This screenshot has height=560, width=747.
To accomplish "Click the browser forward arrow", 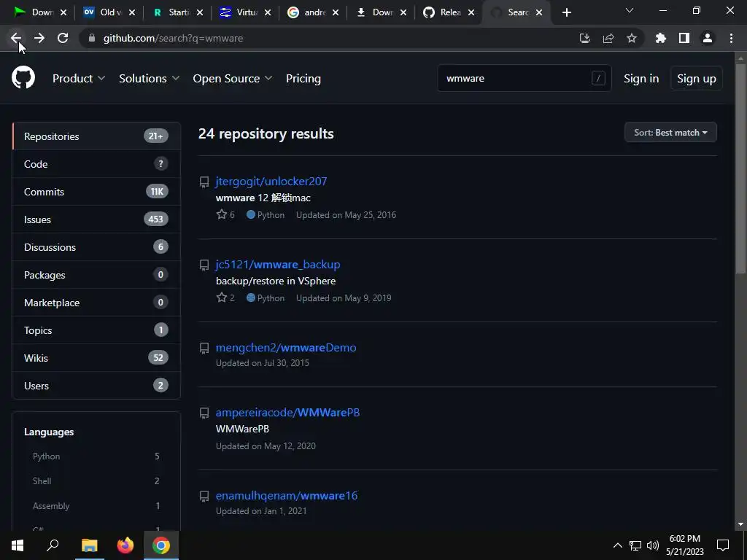I will [39, 38].
